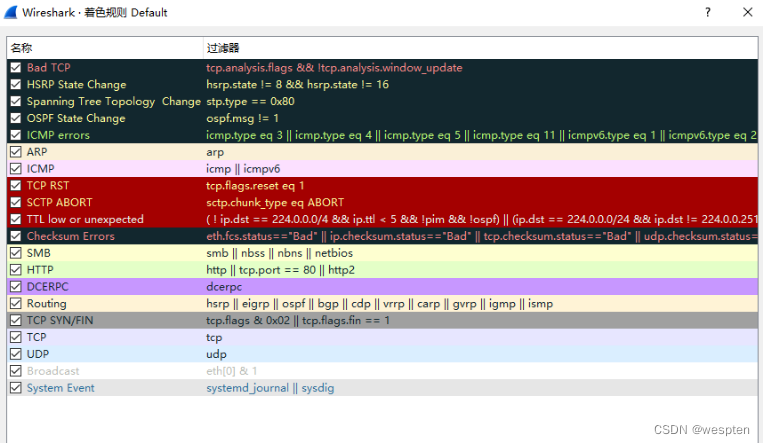Viewport: 765px width, 446px height.
Task: Disable the Routing rule checkbox
Action: point(16,303)
